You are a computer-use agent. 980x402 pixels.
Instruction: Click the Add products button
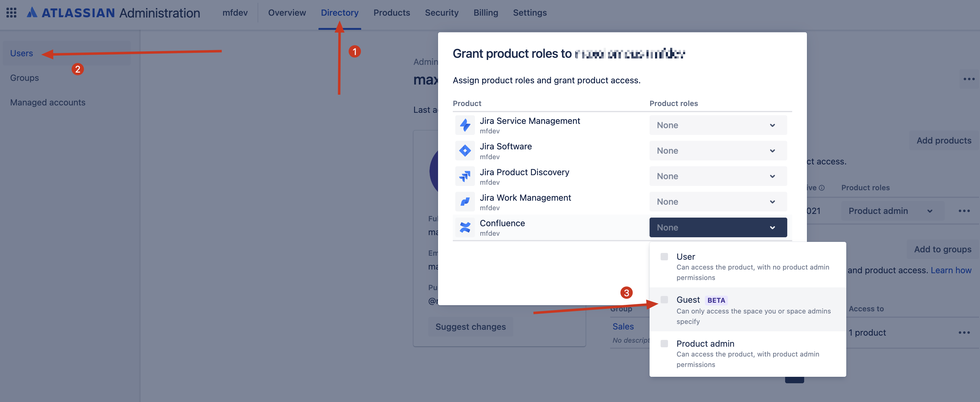click(943, 140)
